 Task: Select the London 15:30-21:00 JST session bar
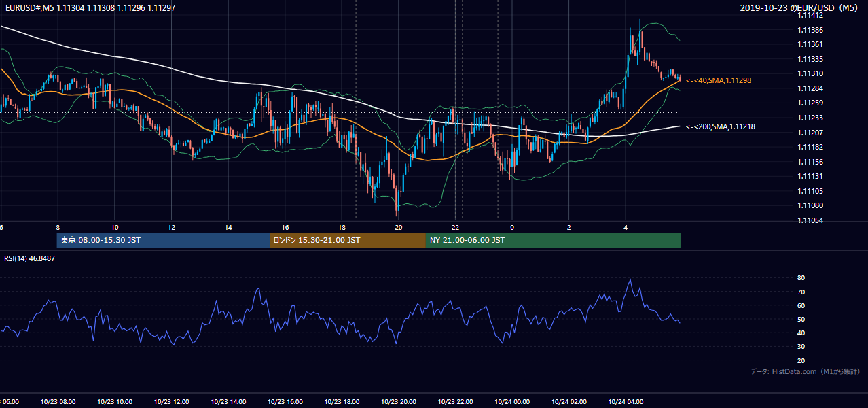(348, 240)
